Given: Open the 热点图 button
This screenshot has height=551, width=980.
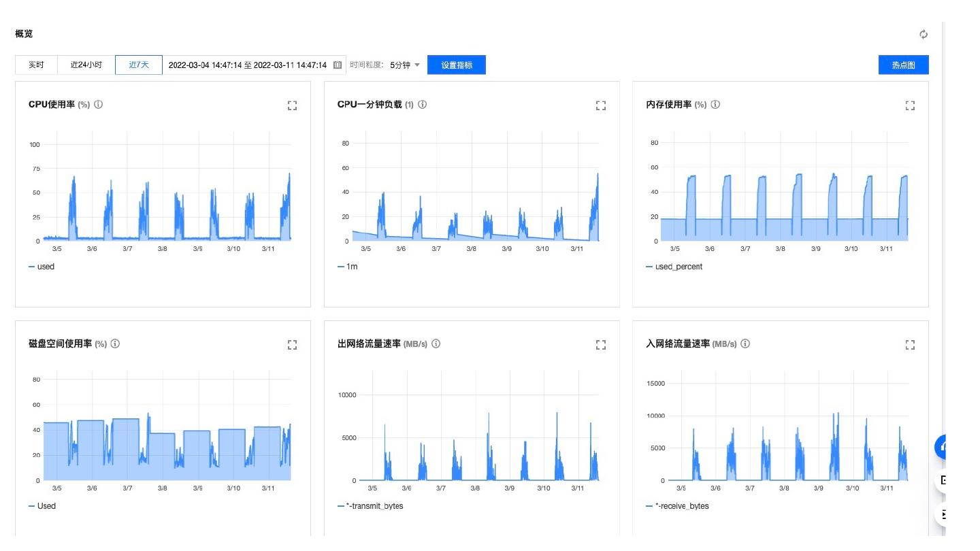Looking at the screenshot, I should [x=903, y=65].
